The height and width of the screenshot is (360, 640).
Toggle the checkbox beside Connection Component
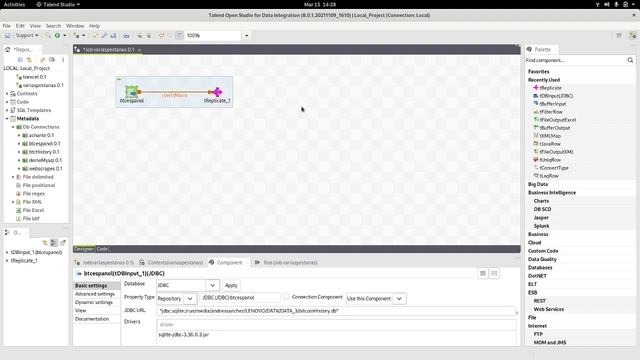tap(286, 297)
